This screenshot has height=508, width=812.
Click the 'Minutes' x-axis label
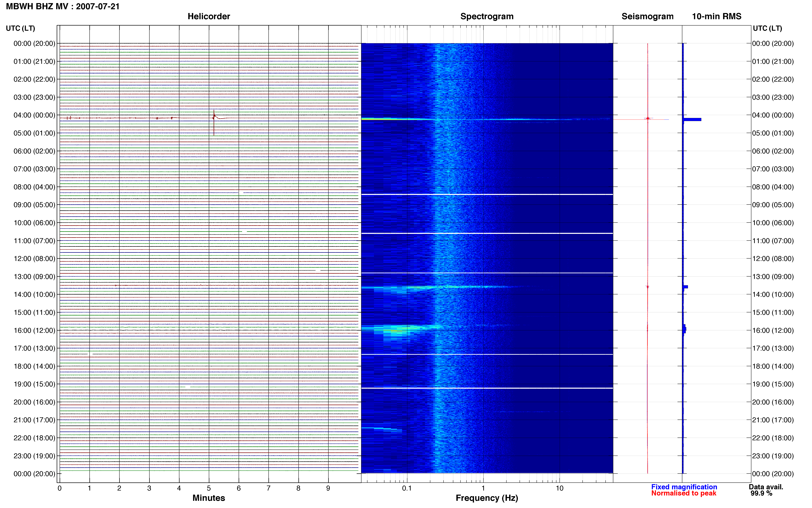pos(209,498)
